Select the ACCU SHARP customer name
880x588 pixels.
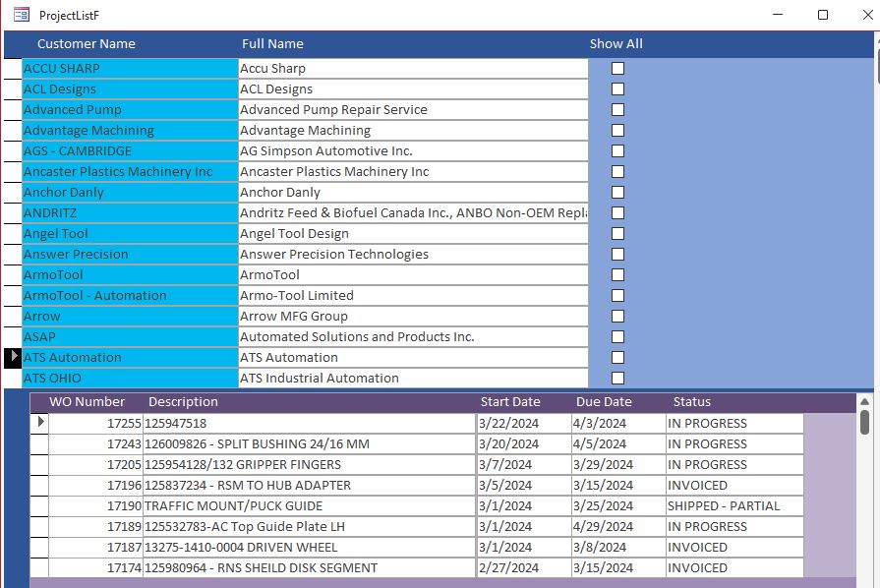[130, 69]
